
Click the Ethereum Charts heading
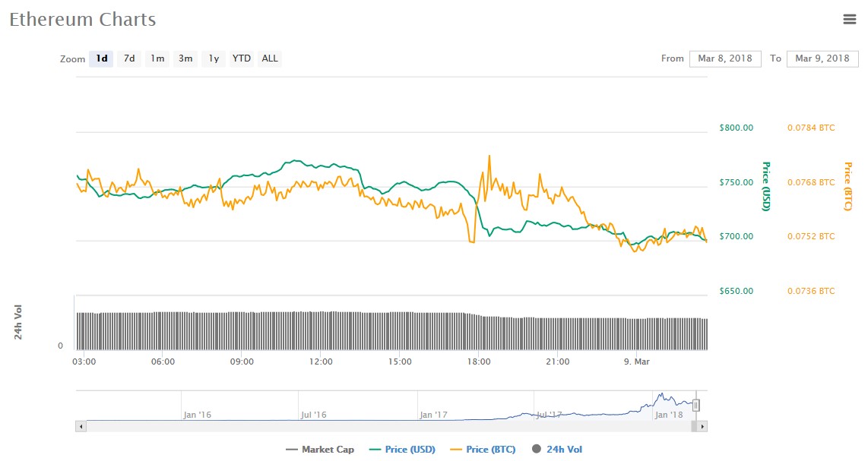(83, 20)
